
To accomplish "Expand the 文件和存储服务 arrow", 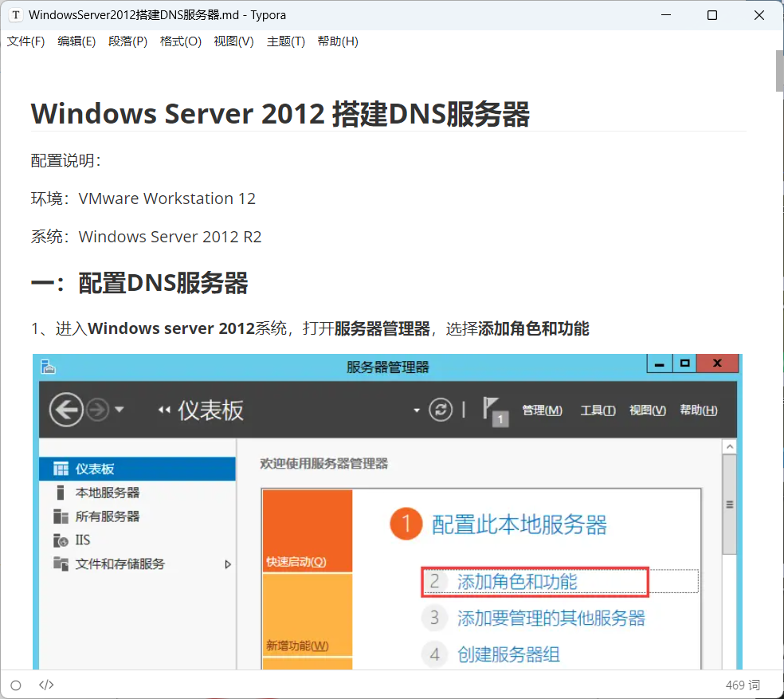I will coord(228,564).
